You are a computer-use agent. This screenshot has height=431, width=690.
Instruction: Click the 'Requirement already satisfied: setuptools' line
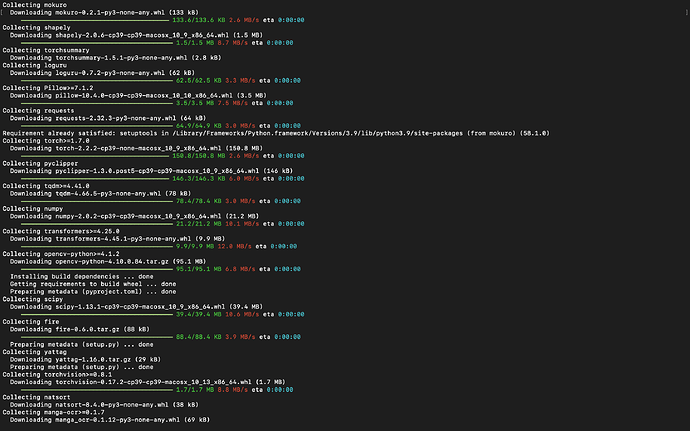pyautogui.click(x=276, y=133)
